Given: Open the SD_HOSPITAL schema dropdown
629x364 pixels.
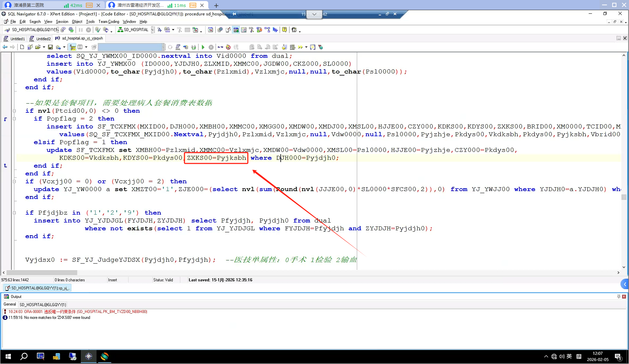Looking at the screenshot, I should coord(152,30).
